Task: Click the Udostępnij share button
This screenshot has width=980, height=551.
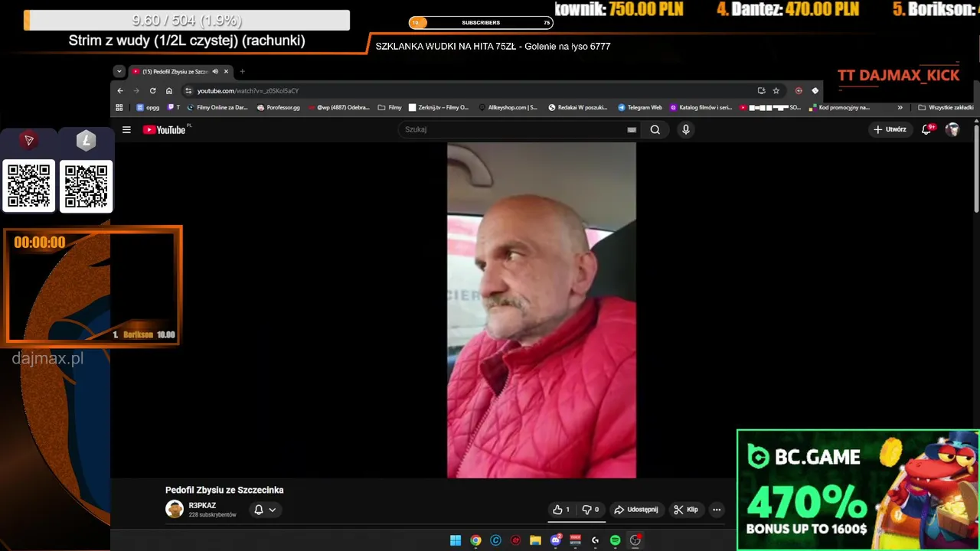Action: click(636, 510)
